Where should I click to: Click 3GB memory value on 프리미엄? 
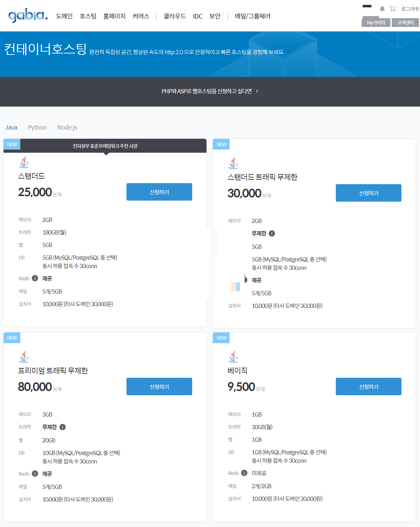47,414
